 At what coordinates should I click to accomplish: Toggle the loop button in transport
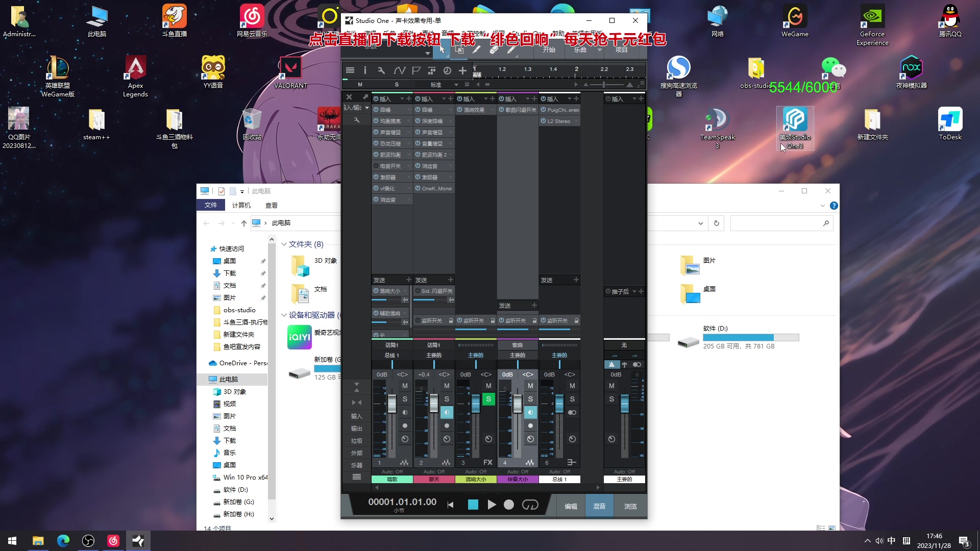tap(530, 505)
